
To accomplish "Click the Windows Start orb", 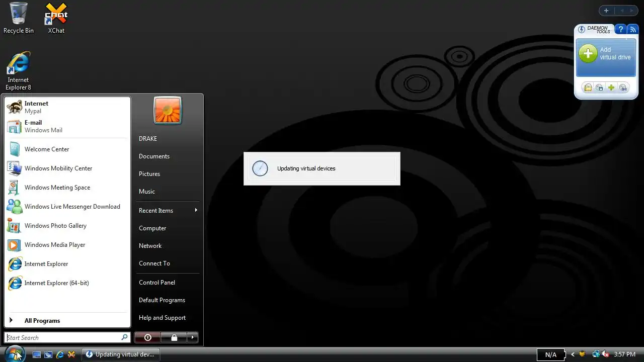I will tap(15, 354).
